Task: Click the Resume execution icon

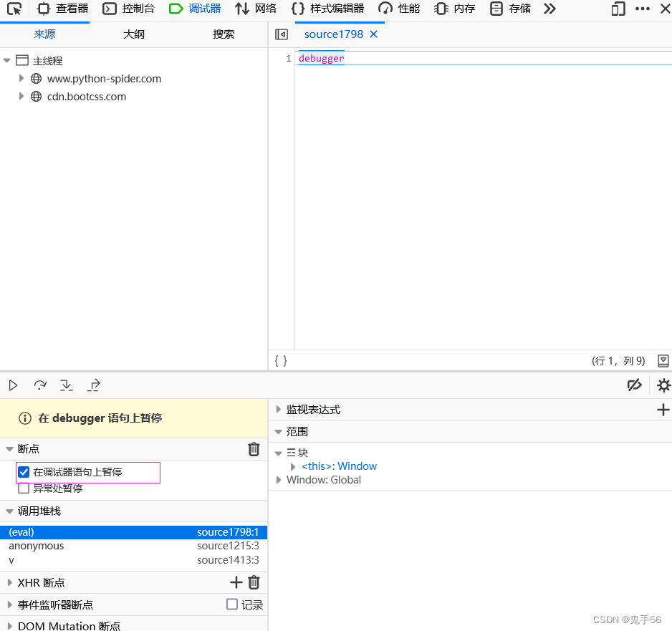Action: 12,385
